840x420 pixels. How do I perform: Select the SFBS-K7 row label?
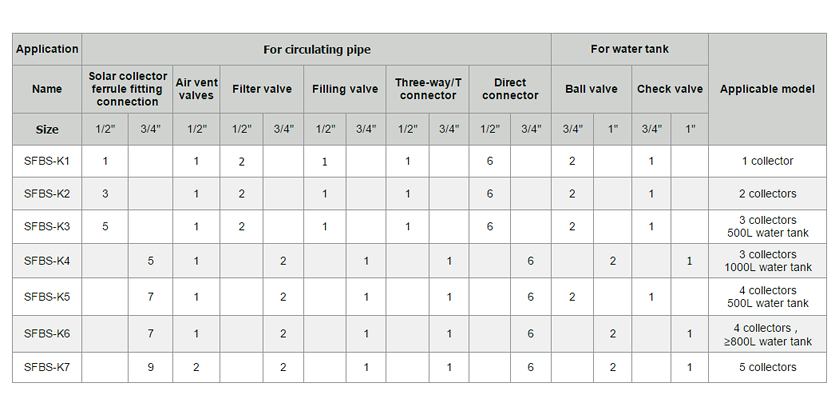pyautogui.click(x=47, y=367)
